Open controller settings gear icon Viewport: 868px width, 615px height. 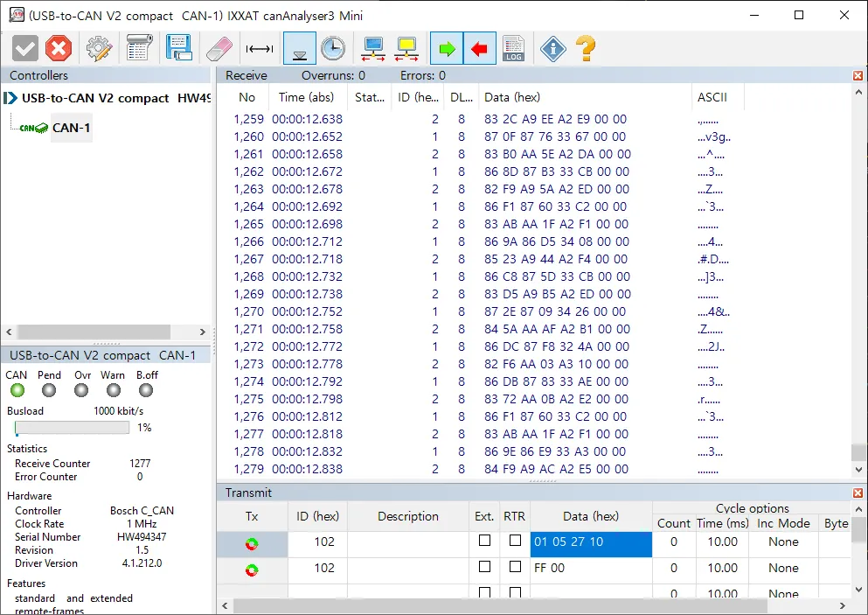tap(99, 48)
